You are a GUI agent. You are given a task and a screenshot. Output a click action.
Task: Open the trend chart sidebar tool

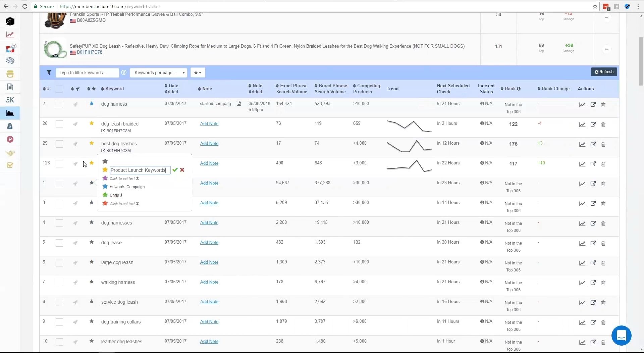[10, 35]
